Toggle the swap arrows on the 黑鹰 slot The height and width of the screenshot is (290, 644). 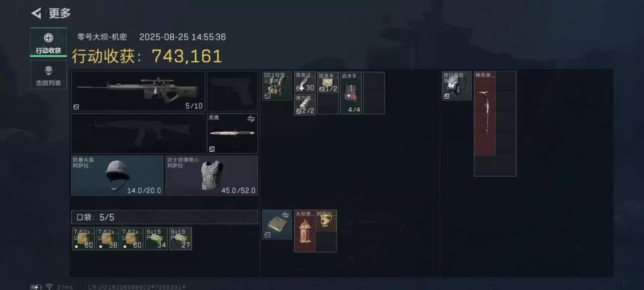tap(251, 118)
